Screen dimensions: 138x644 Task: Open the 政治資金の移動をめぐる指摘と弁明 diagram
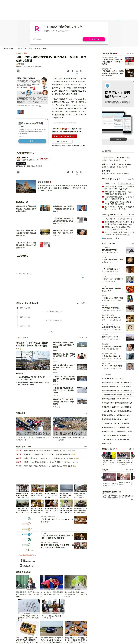point(32,90)
